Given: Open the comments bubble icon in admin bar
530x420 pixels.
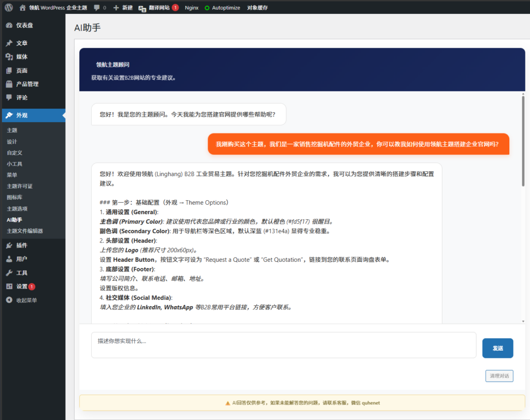Looking at the screenshot, I should (x=97, y=8).
